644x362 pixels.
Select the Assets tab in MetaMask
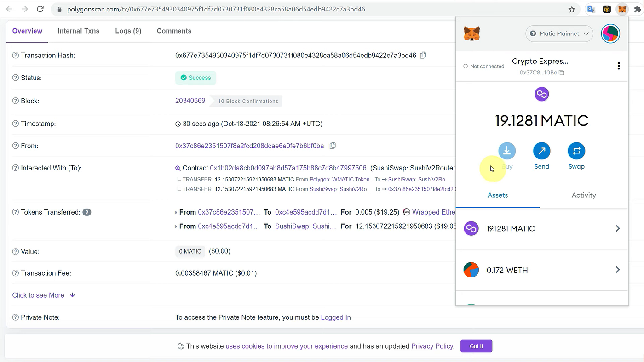pyautogui.click(x=498, y=195)
